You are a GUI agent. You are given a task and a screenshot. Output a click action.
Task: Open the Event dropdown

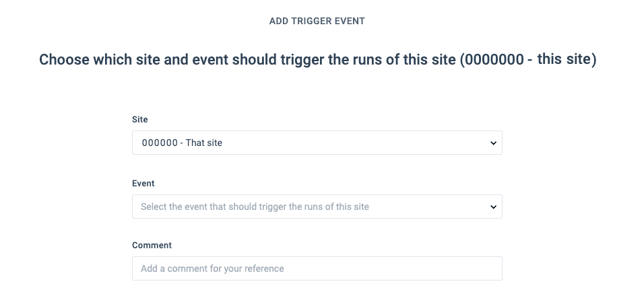pos(317,207)
